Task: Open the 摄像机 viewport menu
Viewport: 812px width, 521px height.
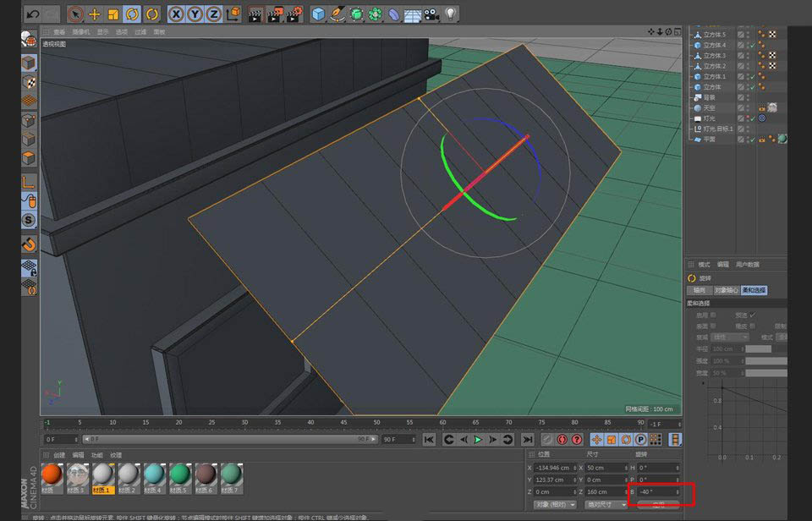Action: pyautogui.click(x=81, y=31)
